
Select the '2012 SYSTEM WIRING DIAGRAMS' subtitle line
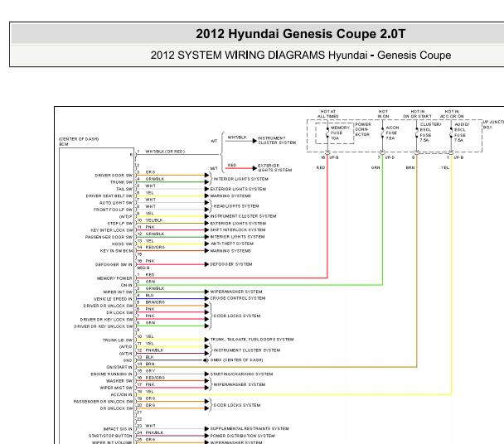pos(301,55)
